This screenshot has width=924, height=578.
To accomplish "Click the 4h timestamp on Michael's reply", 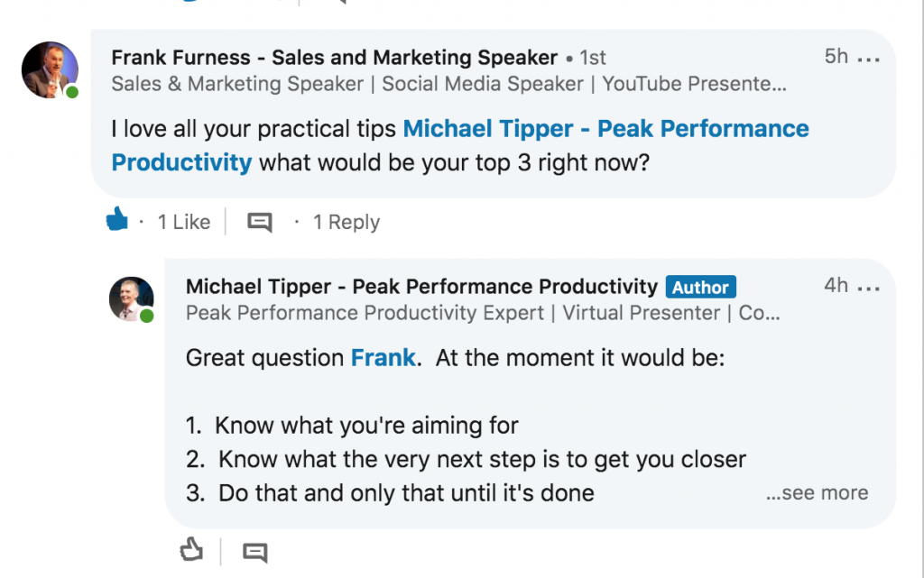I will point(836,286).
